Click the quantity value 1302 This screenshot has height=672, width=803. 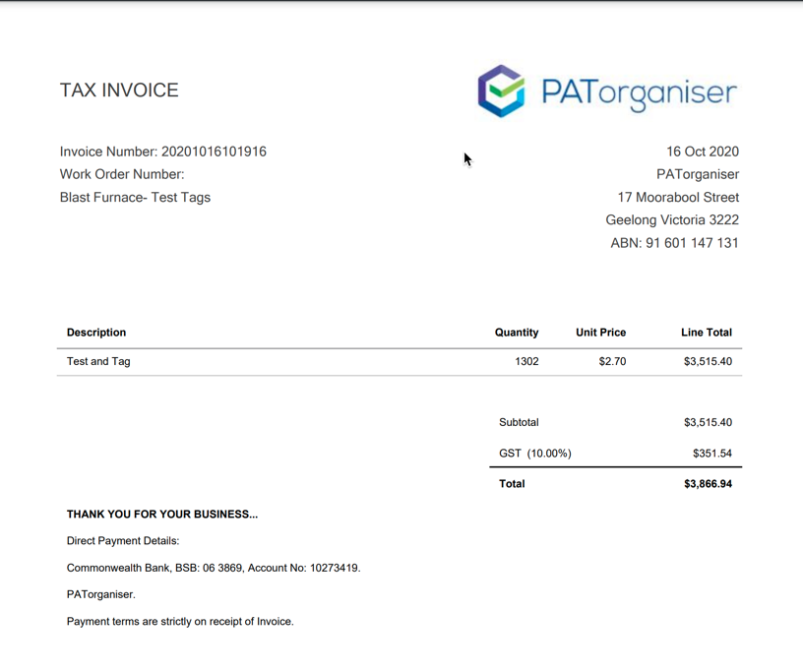coord(526,362)
